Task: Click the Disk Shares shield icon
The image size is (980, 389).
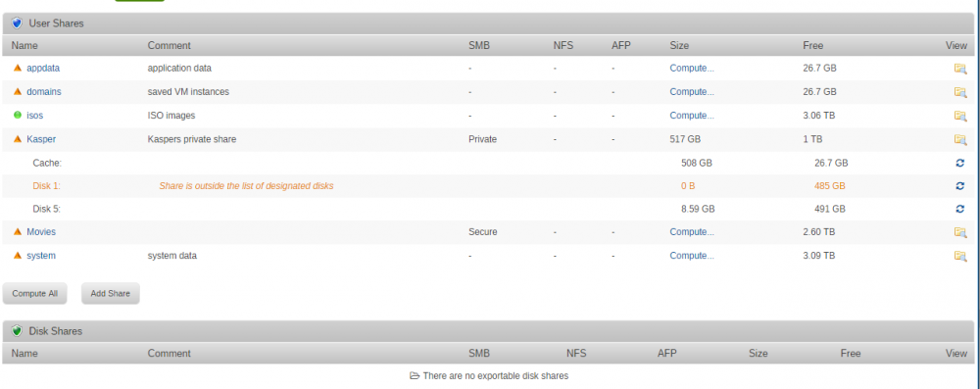Action: tap(17, 331)
